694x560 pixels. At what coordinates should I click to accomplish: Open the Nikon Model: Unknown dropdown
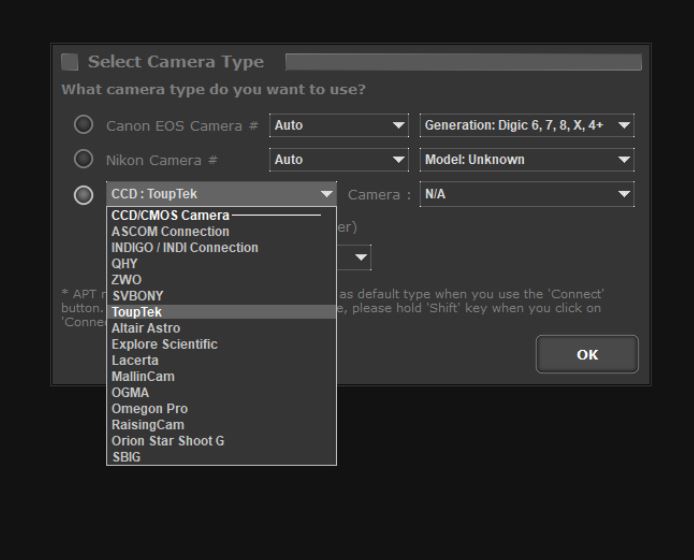[x=527, y=159]
